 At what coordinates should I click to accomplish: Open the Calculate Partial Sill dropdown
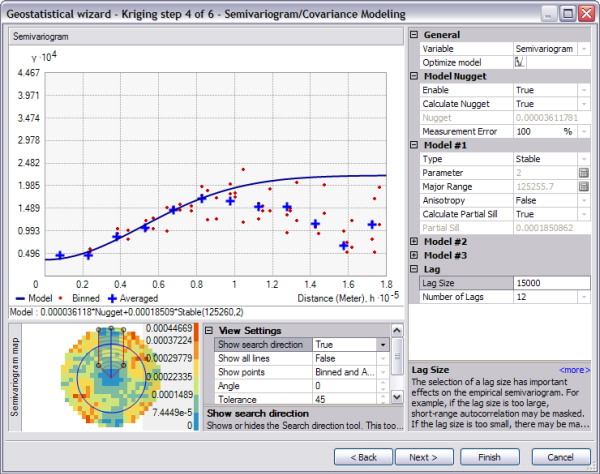pyautogui.click(x=584, y=214)
